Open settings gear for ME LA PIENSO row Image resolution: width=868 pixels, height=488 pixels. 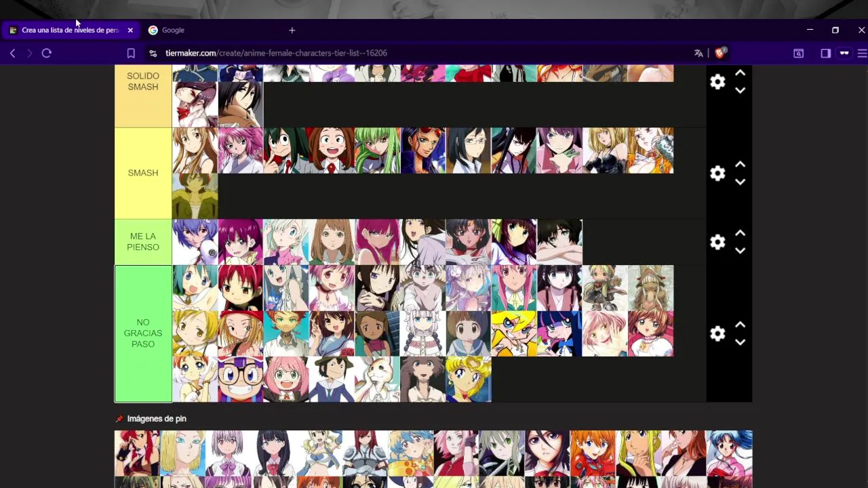pyautogui.click(x=717, y=242)
